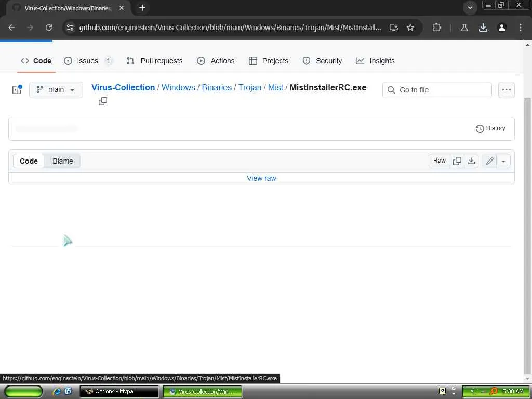Show browser downloads

coord(483,28)
